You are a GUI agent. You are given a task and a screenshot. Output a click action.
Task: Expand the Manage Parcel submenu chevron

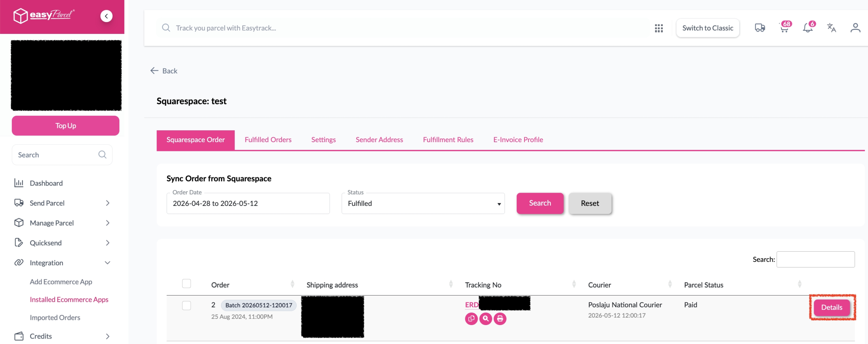point(107,223)
